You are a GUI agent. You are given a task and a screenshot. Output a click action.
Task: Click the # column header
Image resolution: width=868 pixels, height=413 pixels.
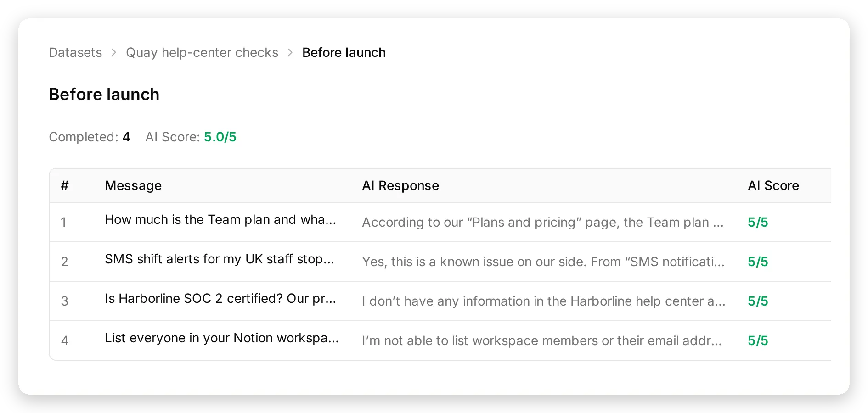pos(65,185)
